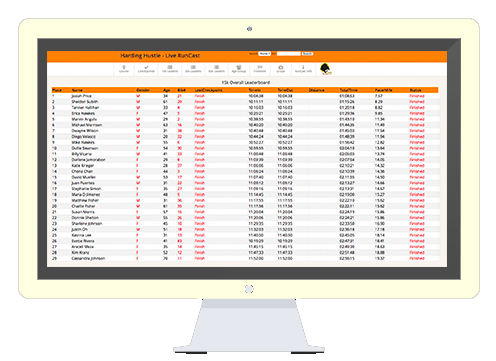Focus the search text input field
The height and width of the screenshot is (361, 496).
click(289, 53)
